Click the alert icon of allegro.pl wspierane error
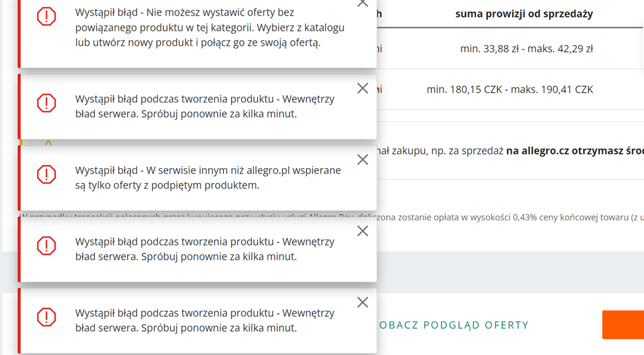The width and height of the screenshot is (644, 355). (x=46, y=175)
